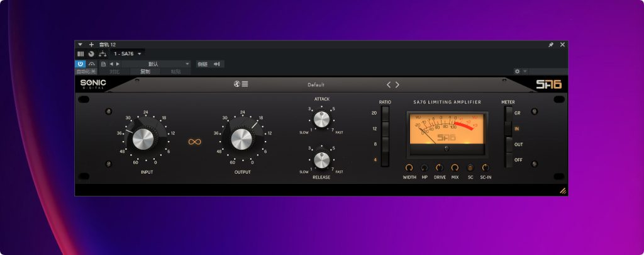Viewport: 644px width, 255px height.
Task: Click the ATTACK knob
Action: (321, 119)
